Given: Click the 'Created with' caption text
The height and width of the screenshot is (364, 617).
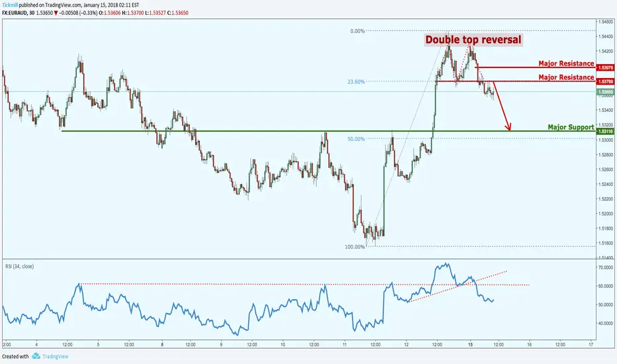Looking at the screenshot, I should pos(15,357).
